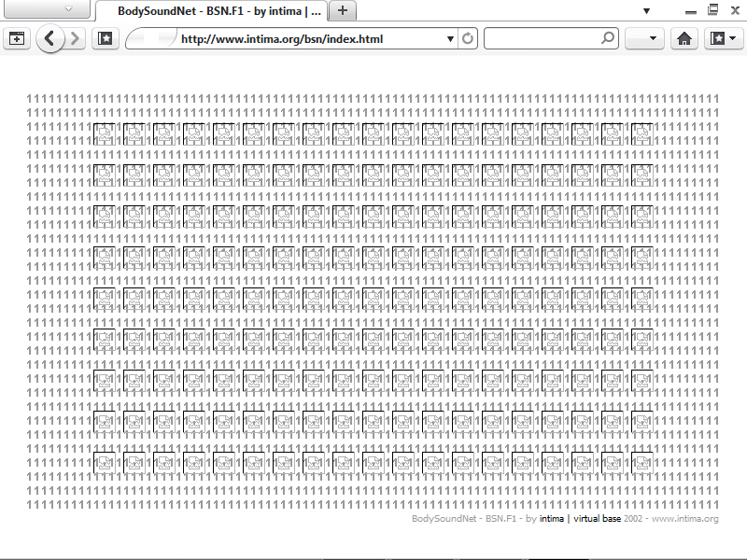Reload the page with the refresh icon
The image size is (747, 560).
pyautogui.click(x=468, y=39)
